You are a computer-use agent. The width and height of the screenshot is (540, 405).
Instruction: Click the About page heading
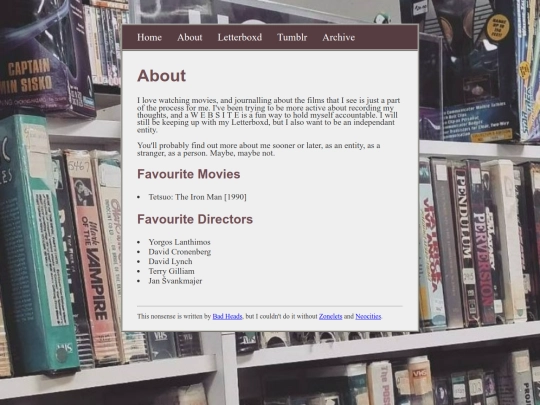click(x=162, y=76)
